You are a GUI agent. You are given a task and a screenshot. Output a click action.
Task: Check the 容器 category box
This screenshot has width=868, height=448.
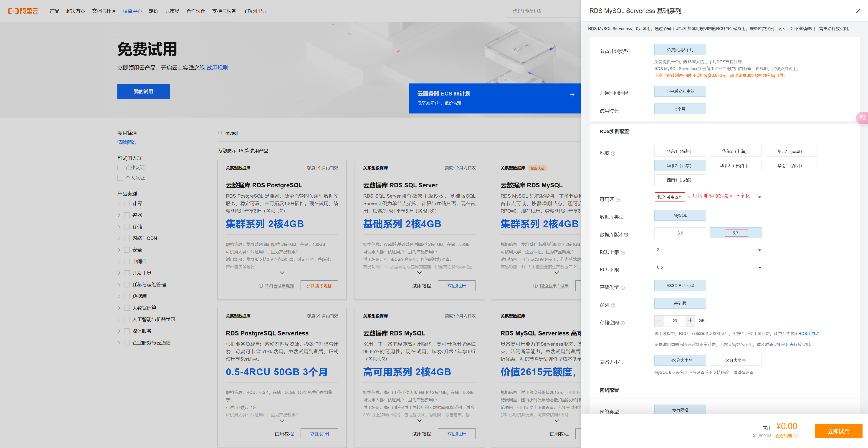tap(127, 215)
